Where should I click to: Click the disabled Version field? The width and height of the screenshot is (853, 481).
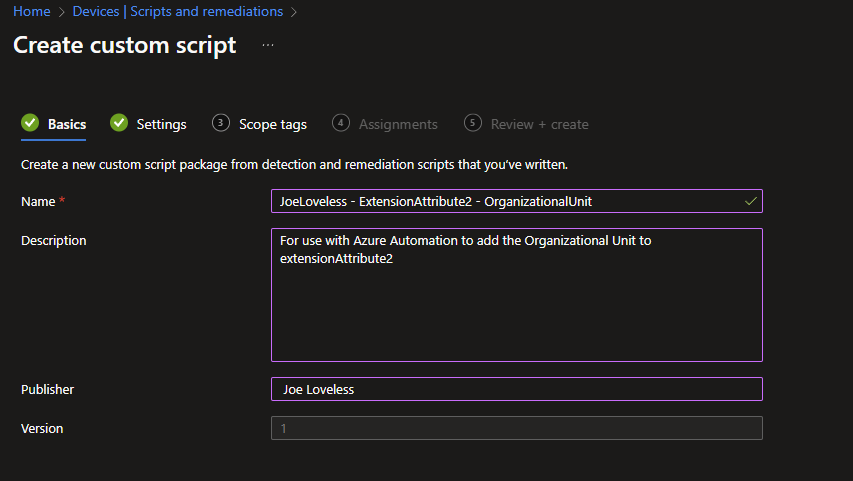[516, 428]
